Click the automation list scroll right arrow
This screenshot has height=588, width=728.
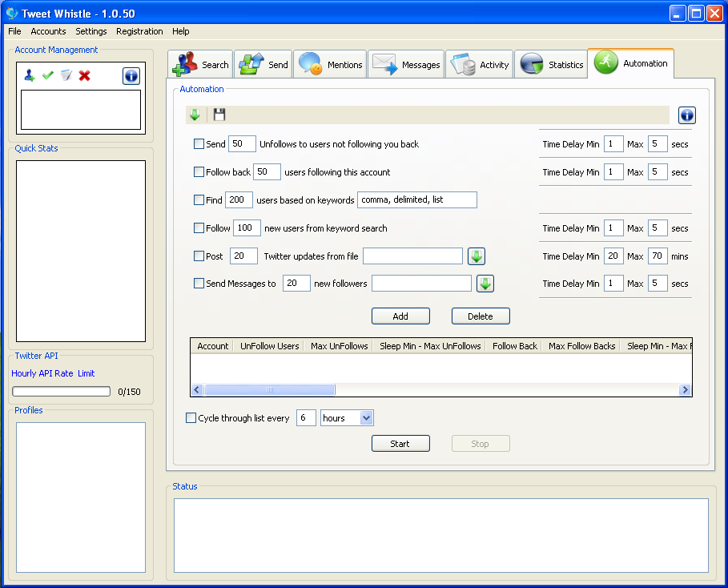point(685,389)
